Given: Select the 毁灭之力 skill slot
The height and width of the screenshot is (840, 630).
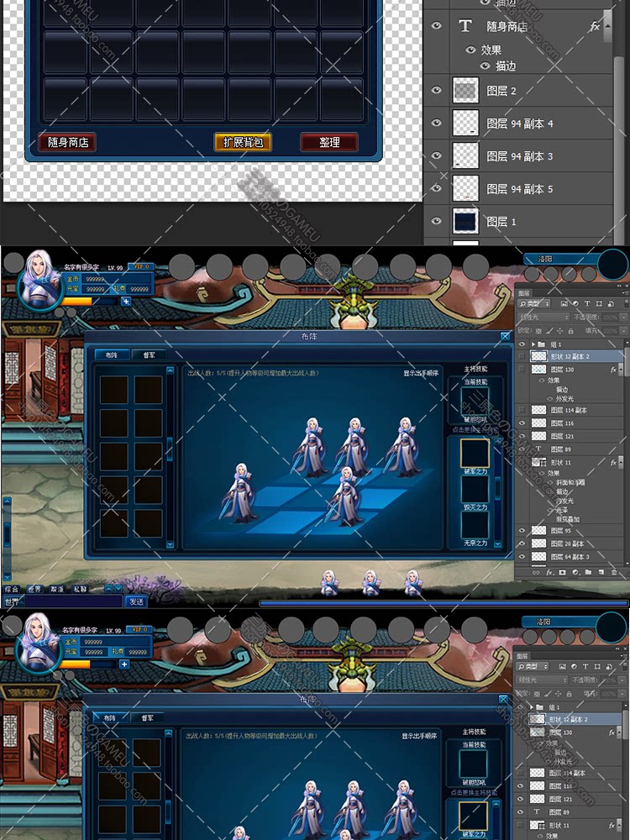Looking at the screenshot, I should pyautogui.click(x=475, y=489).
